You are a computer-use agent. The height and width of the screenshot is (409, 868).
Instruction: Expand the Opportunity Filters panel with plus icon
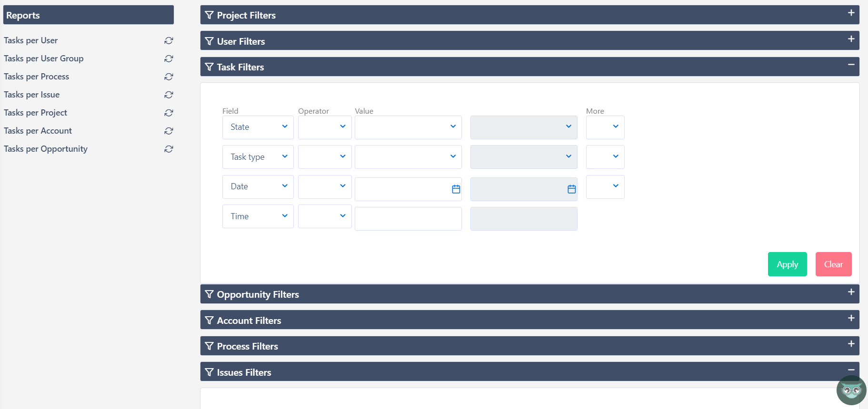pyautogui.click(x=851, y=292)
